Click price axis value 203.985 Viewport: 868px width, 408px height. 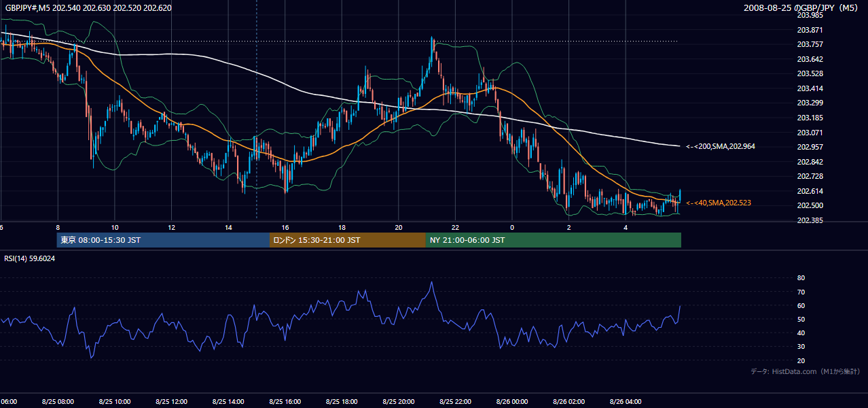click(x=810, y=15)
